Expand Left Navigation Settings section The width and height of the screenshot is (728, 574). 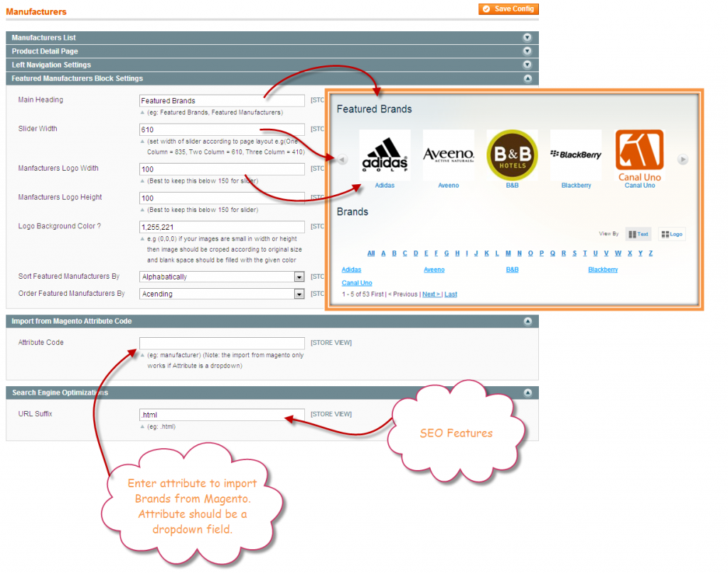click(527, 65)
